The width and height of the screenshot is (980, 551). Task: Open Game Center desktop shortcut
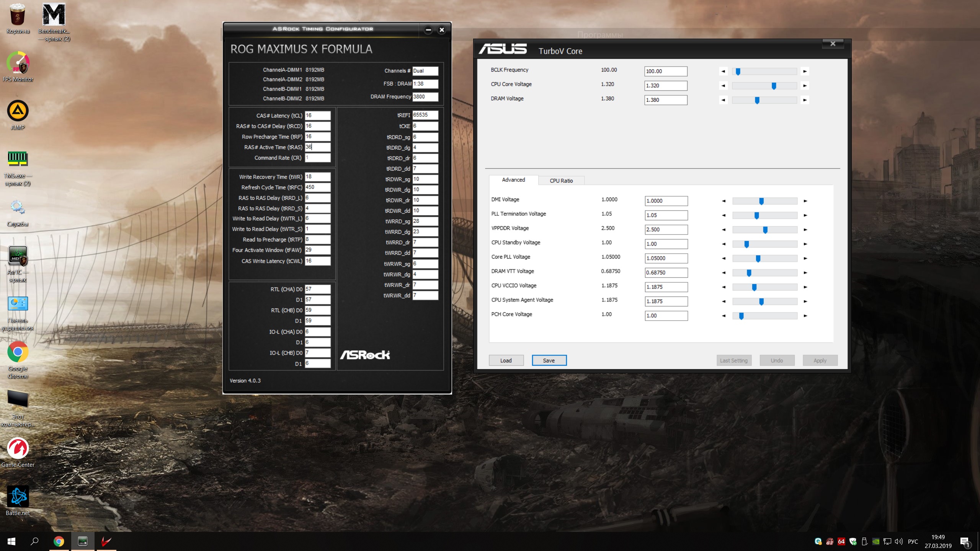point(18,449)
